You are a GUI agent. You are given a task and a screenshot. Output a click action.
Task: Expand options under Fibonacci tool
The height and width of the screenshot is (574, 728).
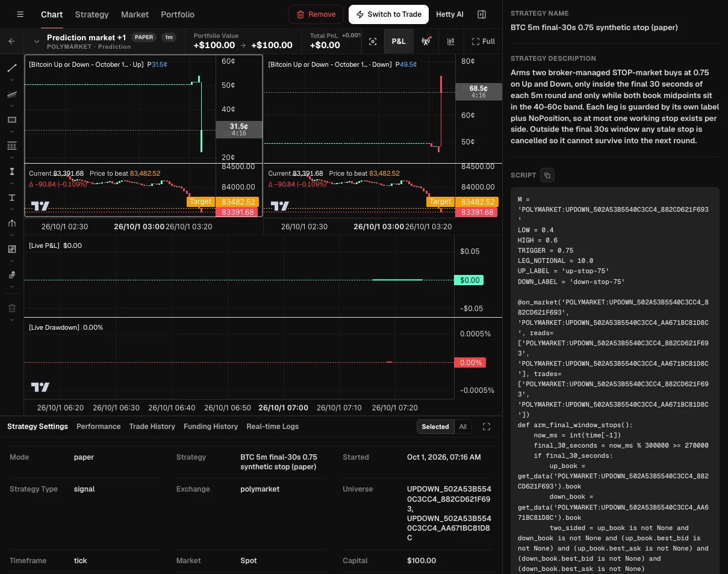(12, 158)
